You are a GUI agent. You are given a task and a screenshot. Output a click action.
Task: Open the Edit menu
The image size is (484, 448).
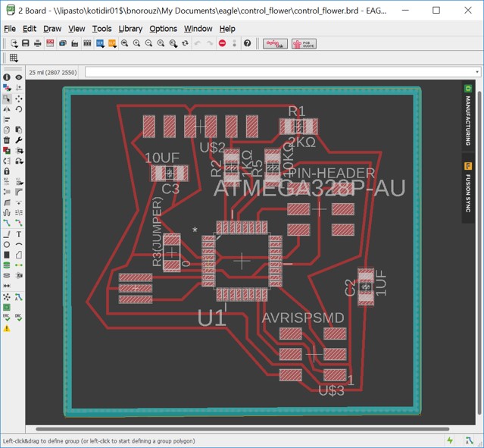(x=30, y=29)
